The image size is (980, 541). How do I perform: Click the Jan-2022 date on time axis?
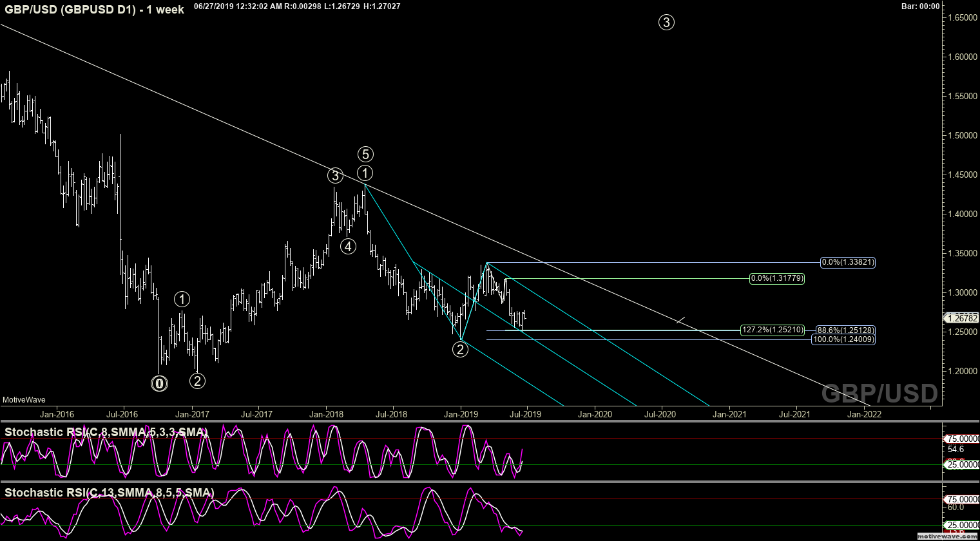865,414
